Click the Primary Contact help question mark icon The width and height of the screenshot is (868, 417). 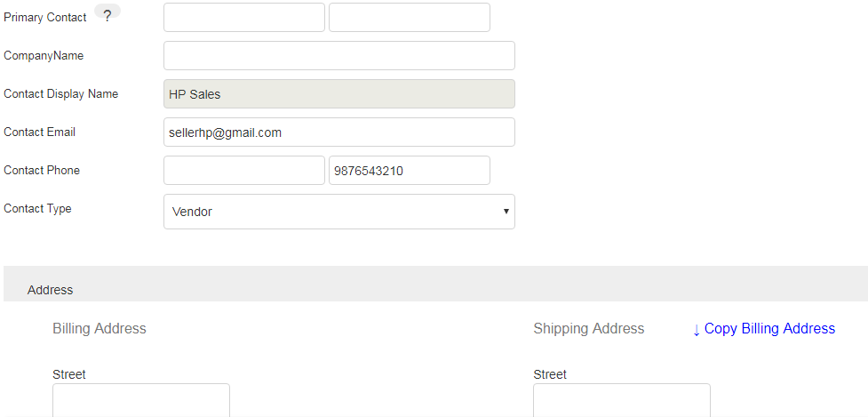click(107, 16)
